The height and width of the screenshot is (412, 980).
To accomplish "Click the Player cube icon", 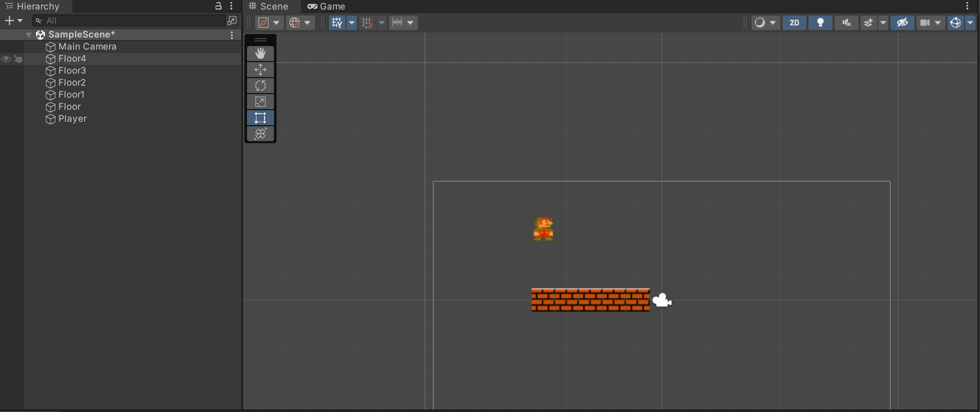I will [x=50, y=119].
